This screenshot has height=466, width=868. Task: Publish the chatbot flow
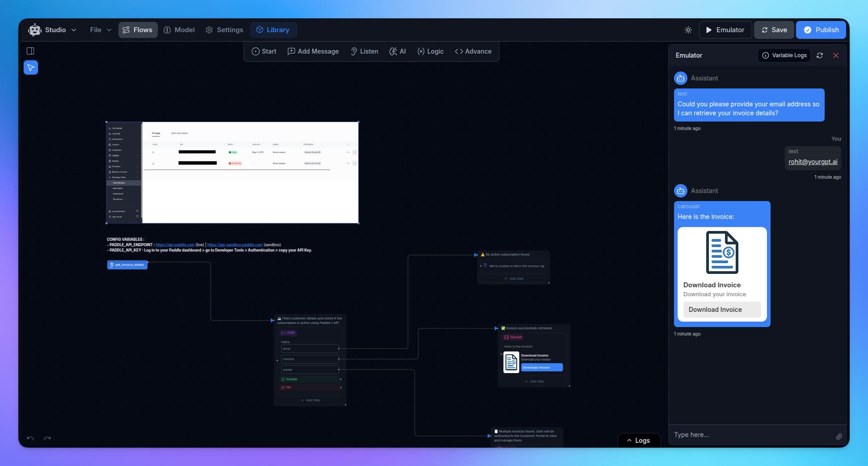pyautogui.click(x=821, y=29)
